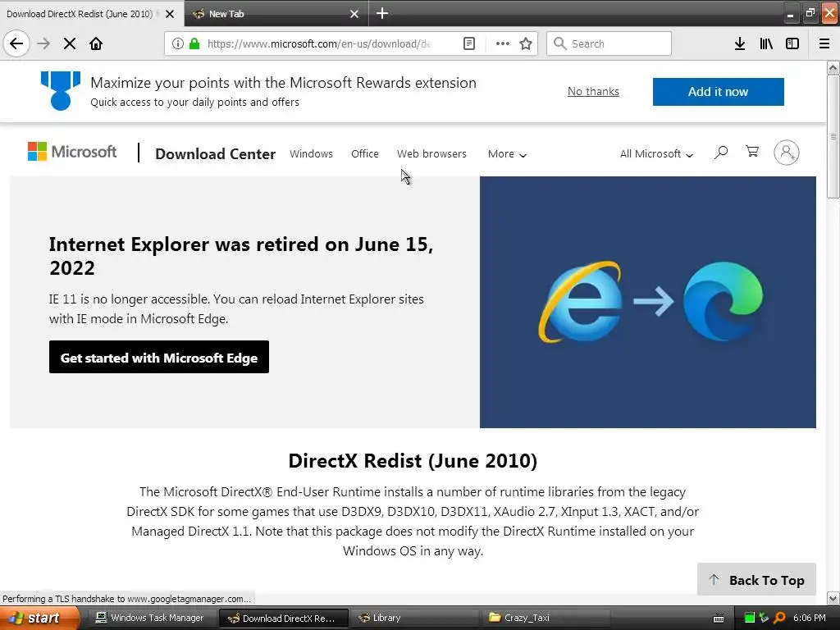Click the Back To Top button
840x630 pixels.
(756, 579)
